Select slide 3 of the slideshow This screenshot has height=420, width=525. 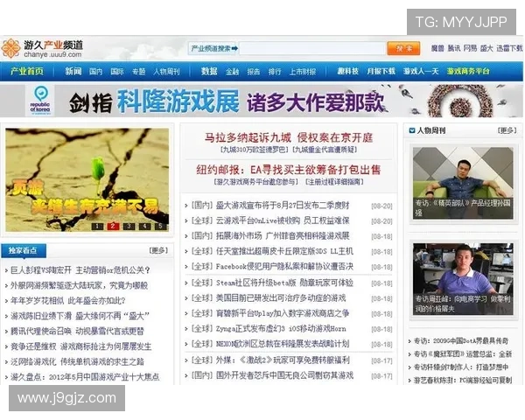129,226
